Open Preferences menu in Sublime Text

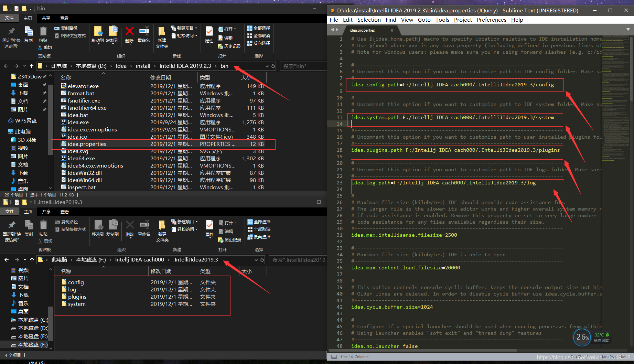(x=491, y=20)
